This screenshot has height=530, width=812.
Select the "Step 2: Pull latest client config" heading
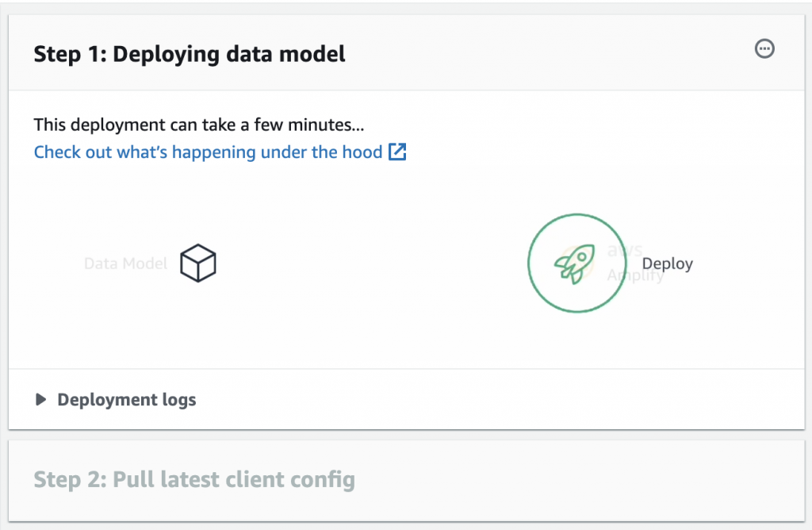194,480
